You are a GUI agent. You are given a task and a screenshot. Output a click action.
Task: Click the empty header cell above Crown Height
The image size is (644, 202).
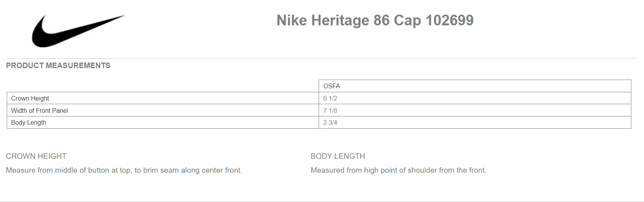coord(162,86)
